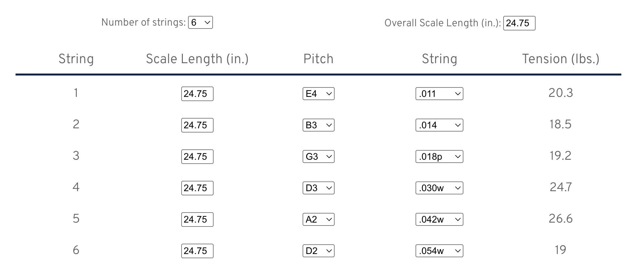Click string 3 scale length field
The image size is (644, 278).
[197, 157]
